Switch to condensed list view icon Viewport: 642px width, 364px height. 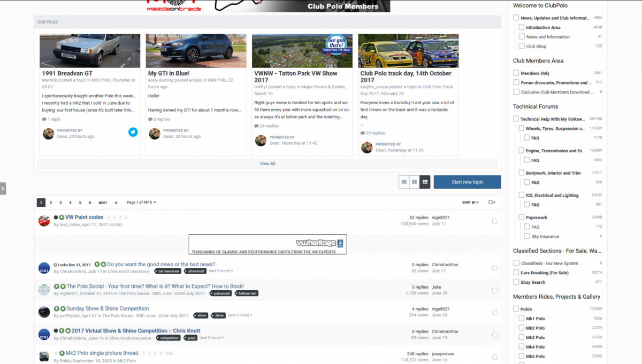404,182
